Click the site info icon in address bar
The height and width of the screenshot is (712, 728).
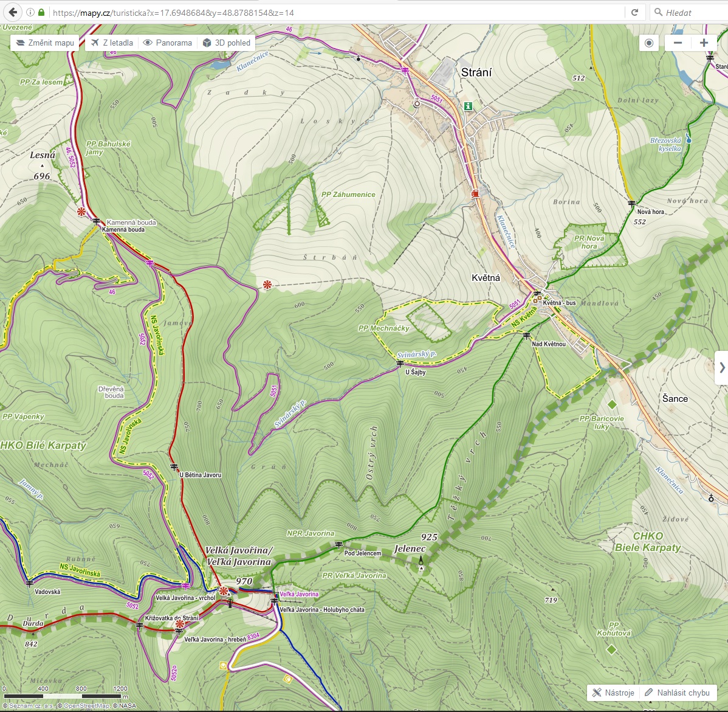(x=30, y=12)
